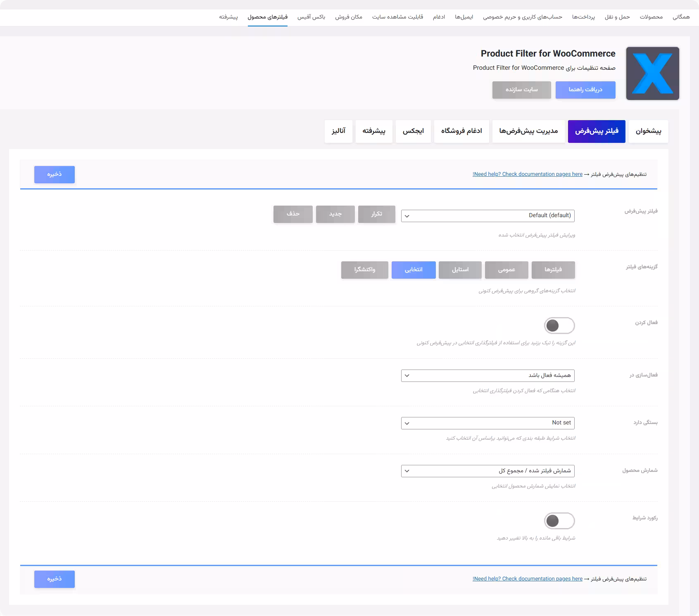This screenshot has width=699, height=616.
Task: Click the تکرار duplicate button
Action: (x=377, y=214)
